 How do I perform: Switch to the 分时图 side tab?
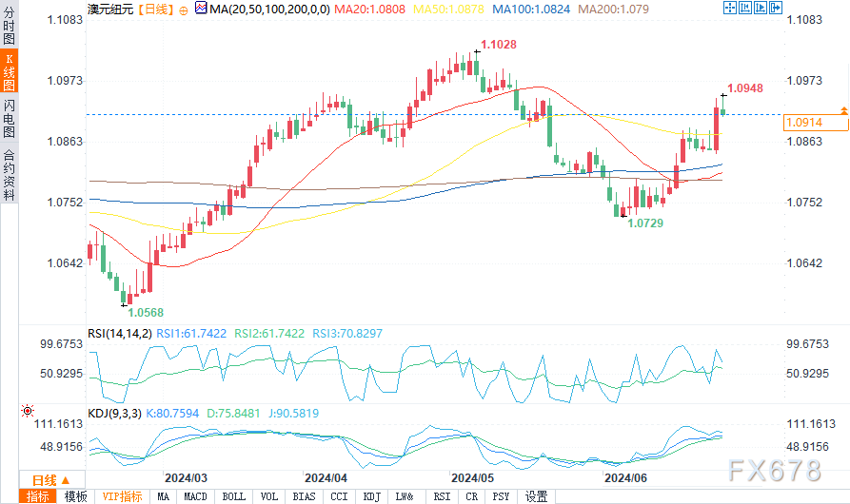pos(10,25)
